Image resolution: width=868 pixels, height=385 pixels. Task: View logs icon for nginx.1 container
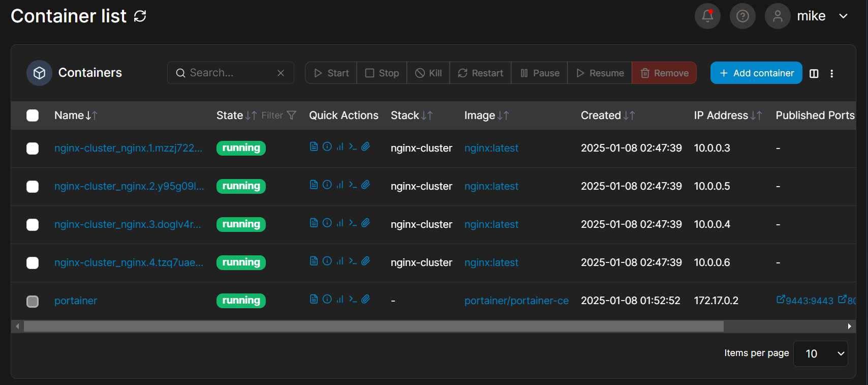click(314, 146)
